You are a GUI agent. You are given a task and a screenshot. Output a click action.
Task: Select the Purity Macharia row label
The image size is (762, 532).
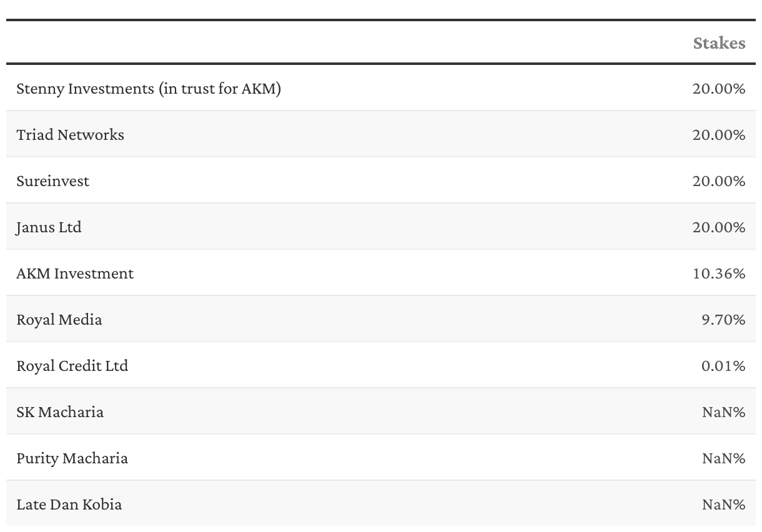[72, 458]
